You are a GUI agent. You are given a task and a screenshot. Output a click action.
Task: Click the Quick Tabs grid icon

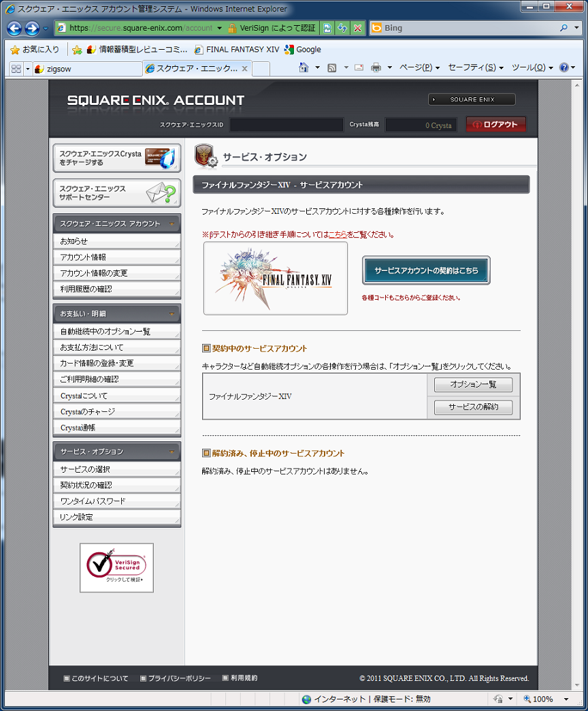tap(16, 69)
